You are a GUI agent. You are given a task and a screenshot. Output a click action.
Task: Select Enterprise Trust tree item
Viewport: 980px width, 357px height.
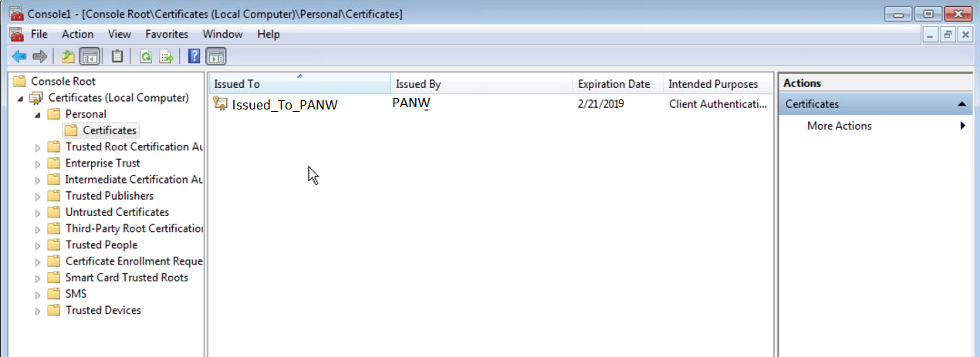tap(103, 163)
